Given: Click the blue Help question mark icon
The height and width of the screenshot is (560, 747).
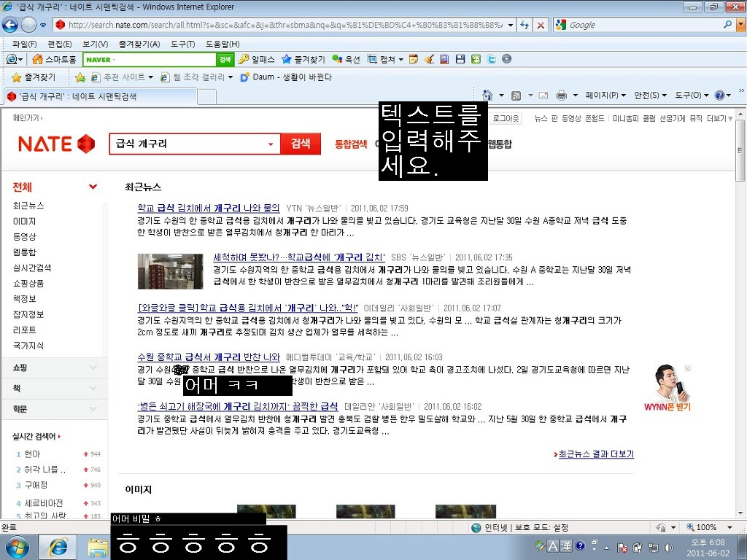Looking at the screenshot, I should pos(719,96).
